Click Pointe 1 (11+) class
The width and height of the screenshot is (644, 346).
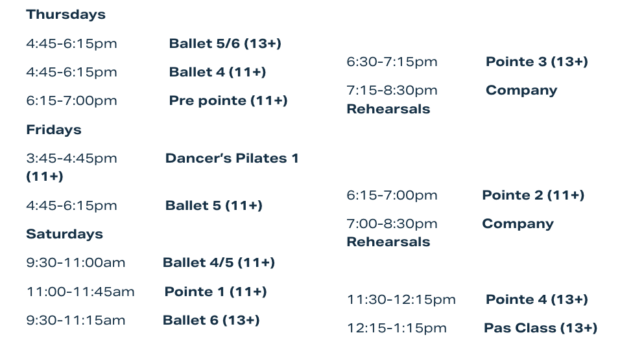click(215, 292)
